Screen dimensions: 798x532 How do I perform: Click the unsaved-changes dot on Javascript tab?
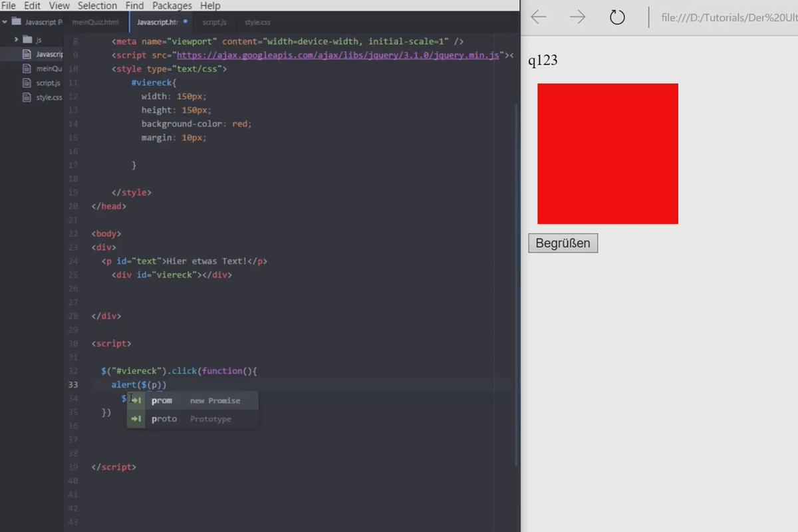pyautogui.click(x=185, y=22)
